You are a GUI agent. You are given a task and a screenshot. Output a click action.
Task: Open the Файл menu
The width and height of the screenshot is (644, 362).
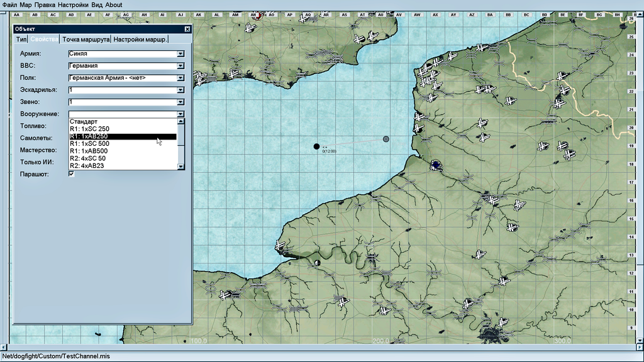(x=10, y=5)
